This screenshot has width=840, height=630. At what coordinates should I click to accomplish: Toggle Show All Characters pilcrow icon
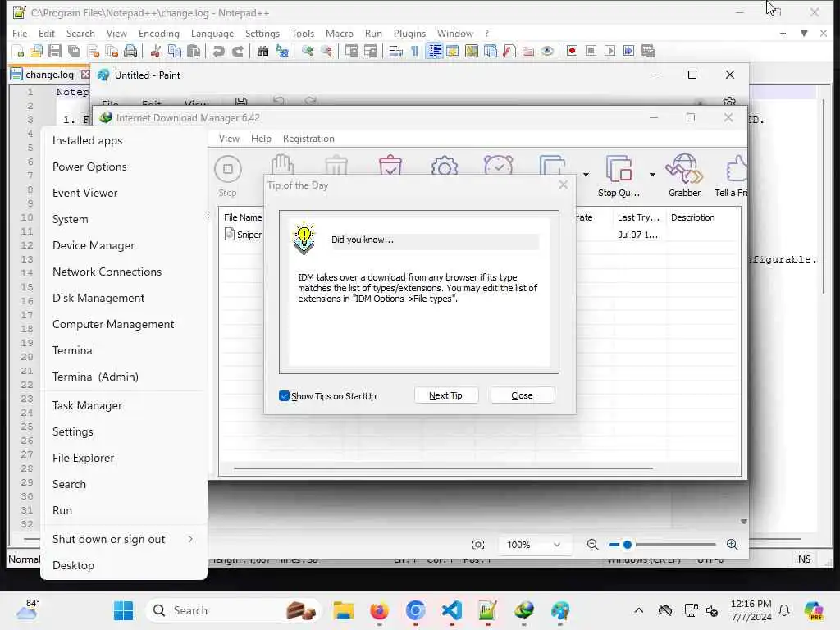[414, 52]
